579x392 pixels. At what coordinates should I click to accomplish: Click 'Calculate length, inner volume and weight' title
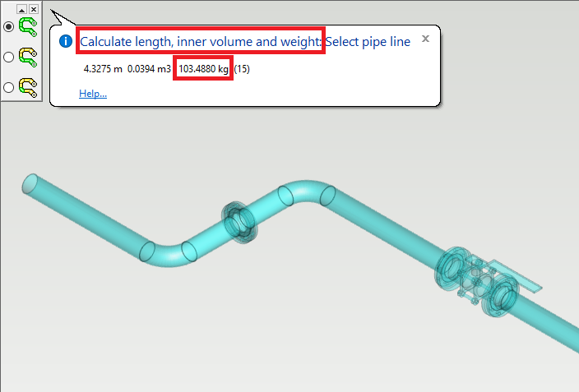pos(201,42)
